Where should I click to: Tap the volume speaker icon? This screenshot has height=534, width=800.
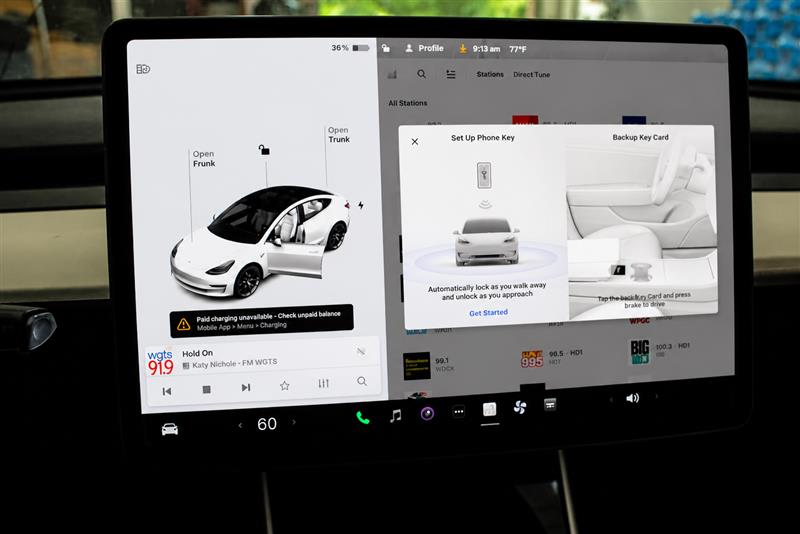tap(632, 398)
